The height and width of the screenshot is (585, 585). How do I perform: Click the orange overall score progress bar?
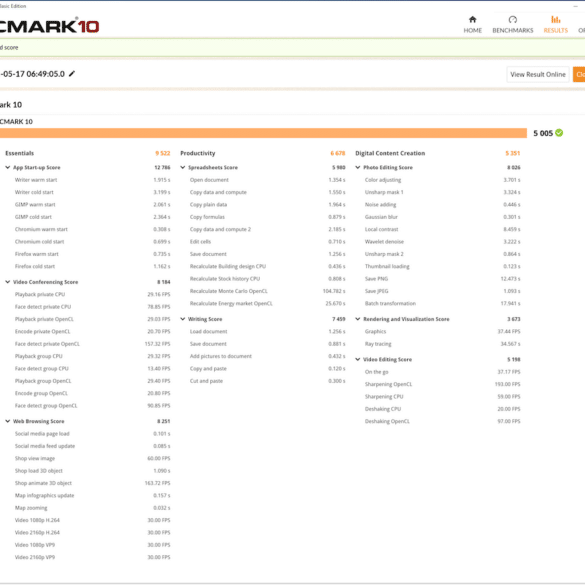click(263, 133)
